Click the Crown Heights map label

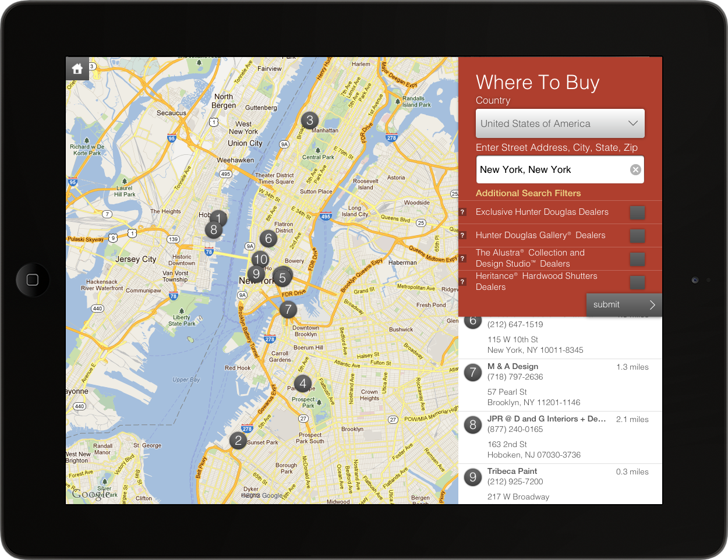pyautogui.click(x=369, y=395)
